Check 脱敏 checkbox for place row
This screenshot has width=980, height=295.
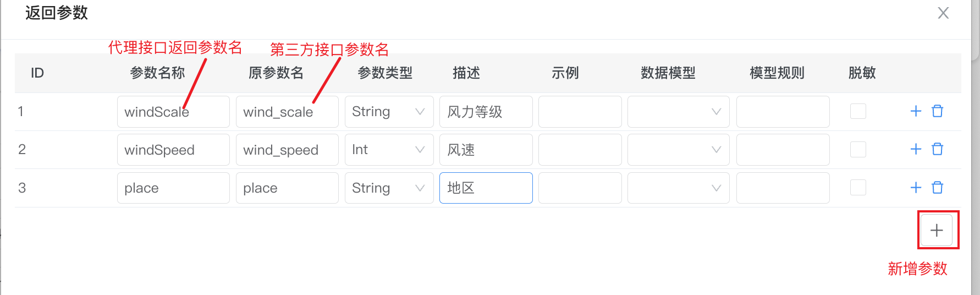(x=858, y=188)
